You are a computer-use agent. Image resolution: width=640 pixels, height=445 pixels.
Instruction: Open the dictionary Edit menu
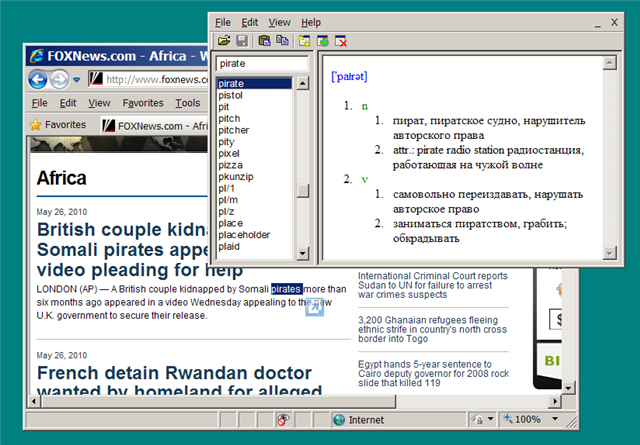click(249, 22)
